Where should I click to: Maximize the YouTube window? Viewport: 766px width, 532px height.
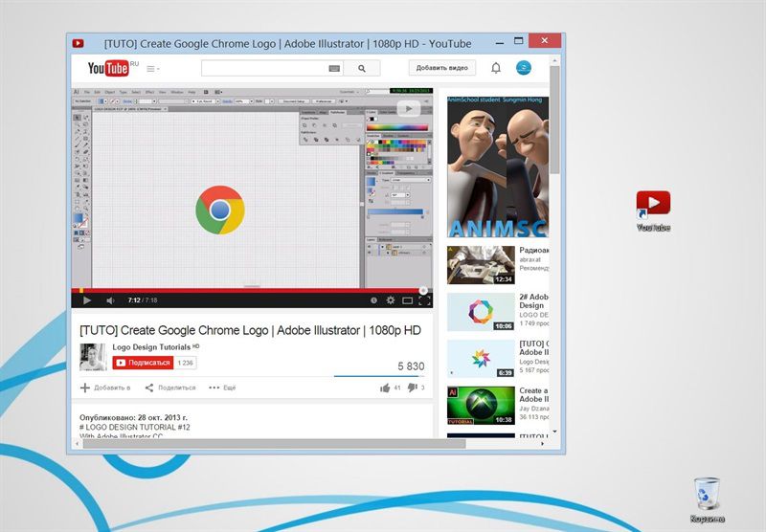519,41
